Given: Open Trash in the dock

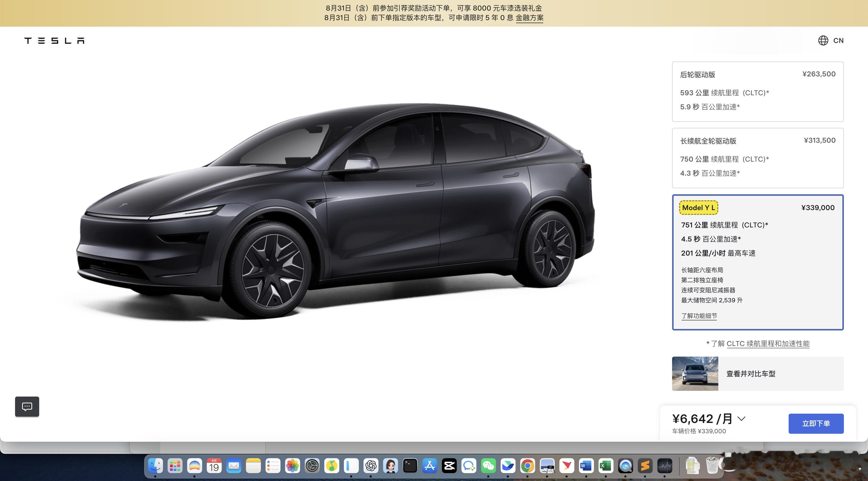Looking at the screenshot, I should pyautogui.click(x=712, y=465).
